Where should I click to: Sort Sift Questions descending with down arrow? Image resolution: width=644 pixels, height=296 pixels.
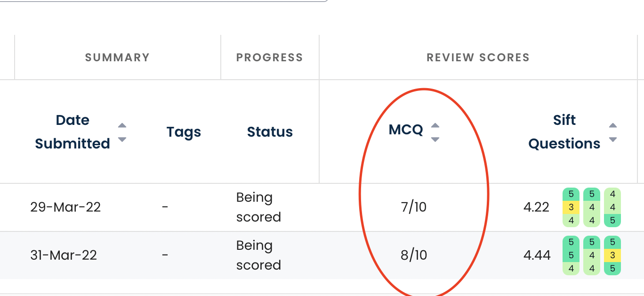[612, 140]
